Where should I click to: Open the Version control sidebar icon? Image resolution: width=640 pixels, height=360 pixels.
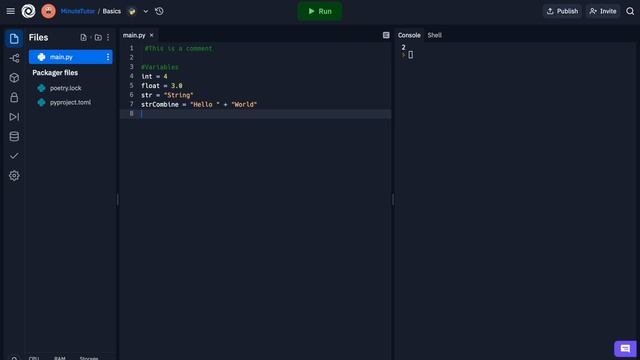pos(14,58)
